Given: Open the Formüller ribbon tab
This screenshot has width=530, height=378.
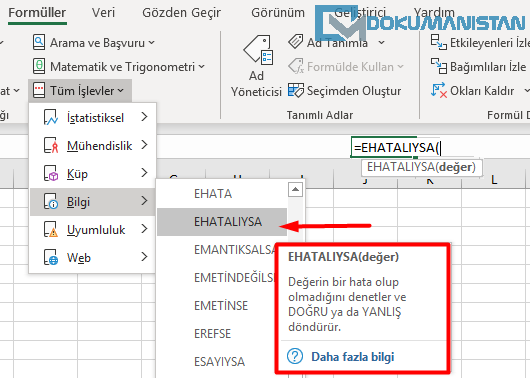Looking at the screenshot, I should pos(37,13).
